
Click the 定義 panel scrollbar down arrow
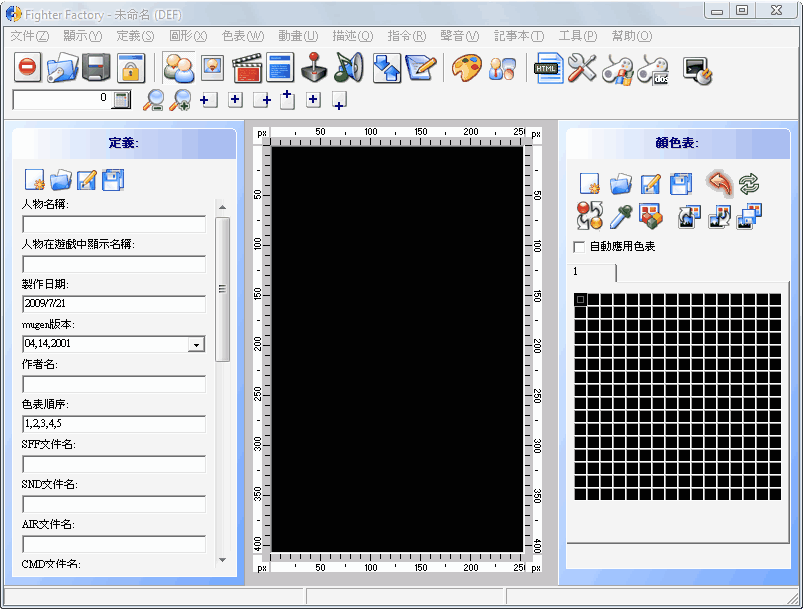pos(222,560)
